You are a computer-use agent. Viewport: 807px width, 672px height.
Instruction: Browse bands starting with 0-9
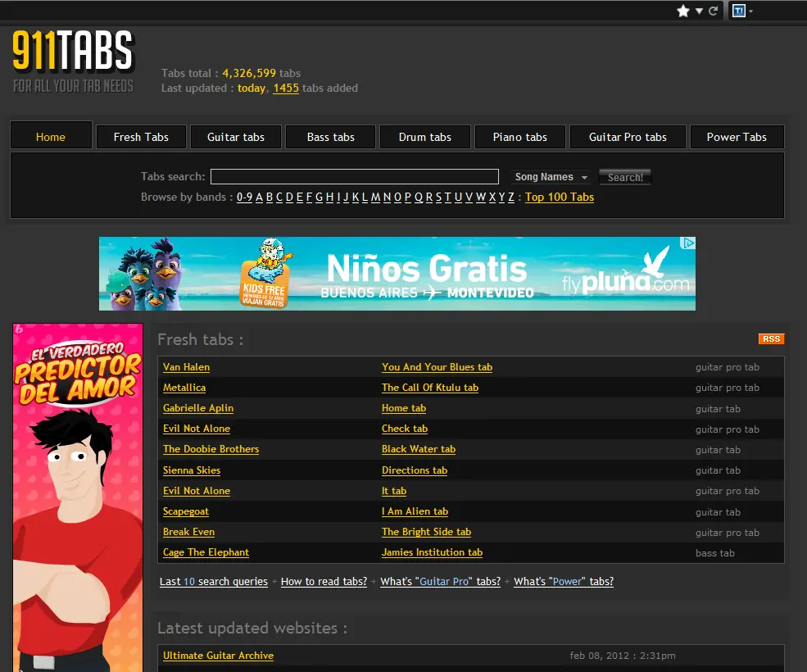pyautogui.click(x=244, y=198)
